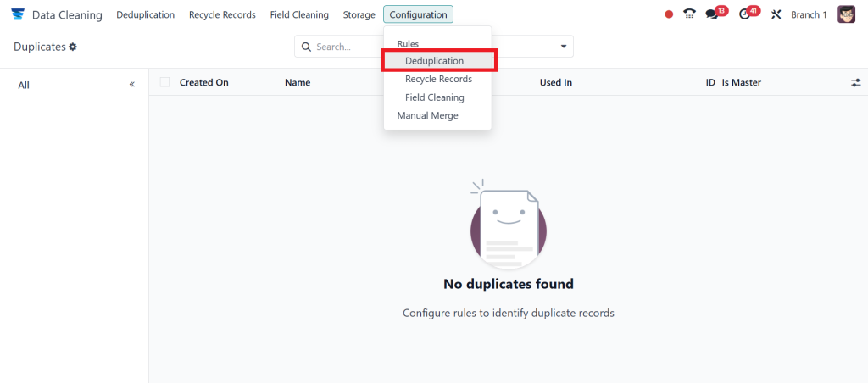
Task: Open the Deduplication top menu
Action: click(x=146, y=15)
